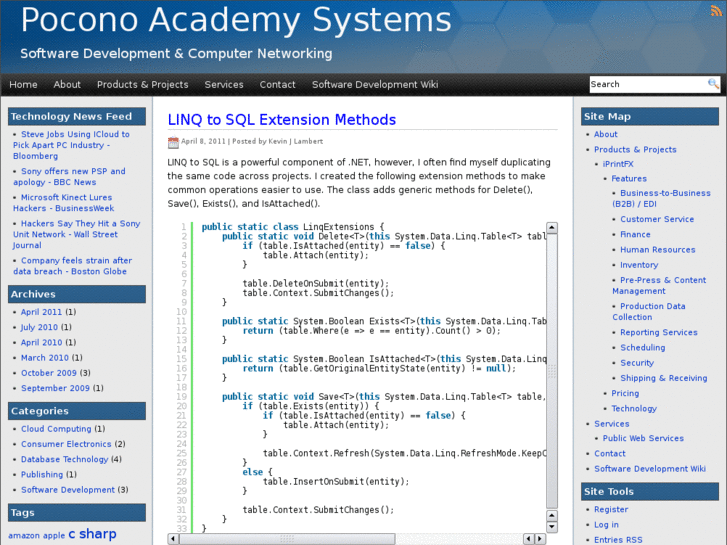This screenshot has width=727, height=545.
Task: View the April 2011 archive
Action: (42, 312)
